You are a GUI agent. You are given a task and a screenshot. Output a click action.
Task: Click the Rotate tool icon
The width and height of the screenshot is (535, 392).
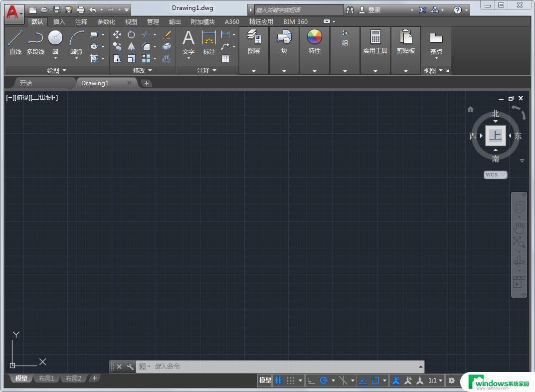[x=131, y=34]
